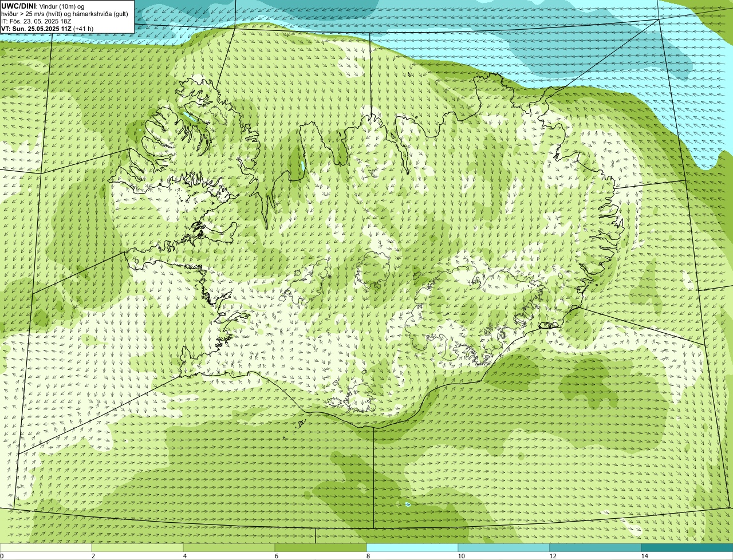This screenshot has width=733, height=560.
Task: Click the 'IT: Fös. 23. 05. 2025 18Z' line
Action: [x=36, y=21]
